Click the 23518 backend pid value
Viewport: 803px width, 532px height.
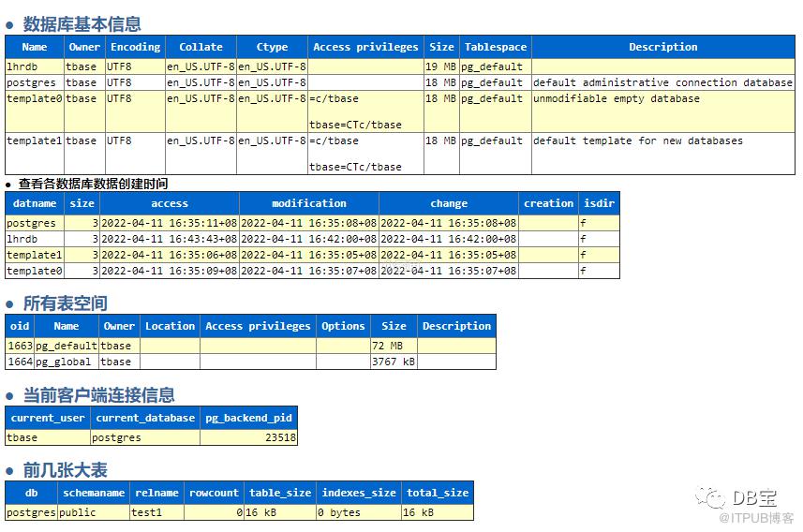pos(280,437)
